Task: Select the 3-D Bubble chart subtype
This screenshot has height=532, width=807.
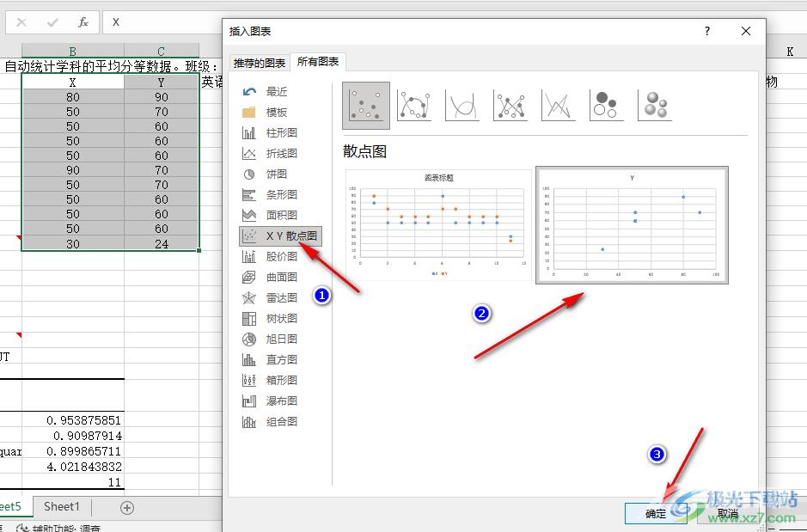Action: (x=655, y=105)
